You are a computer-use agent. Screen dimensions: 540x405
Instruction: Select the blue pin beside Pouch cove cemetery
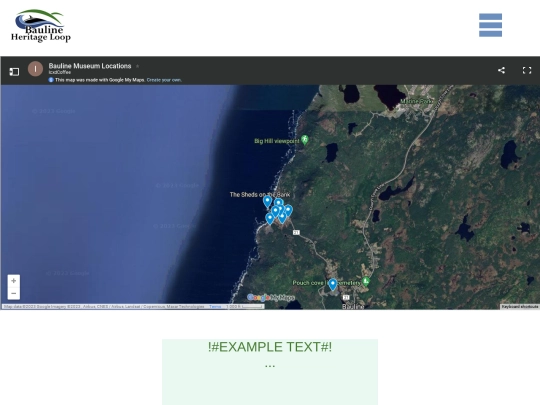coord(333,284)
